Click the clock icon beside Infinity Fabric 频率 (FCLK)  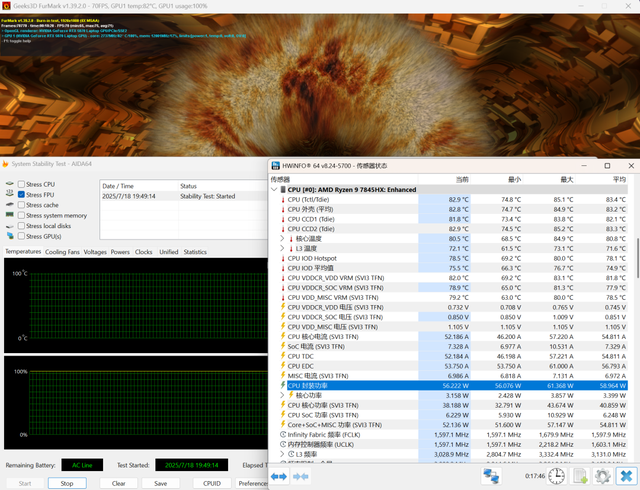point(282,434)
